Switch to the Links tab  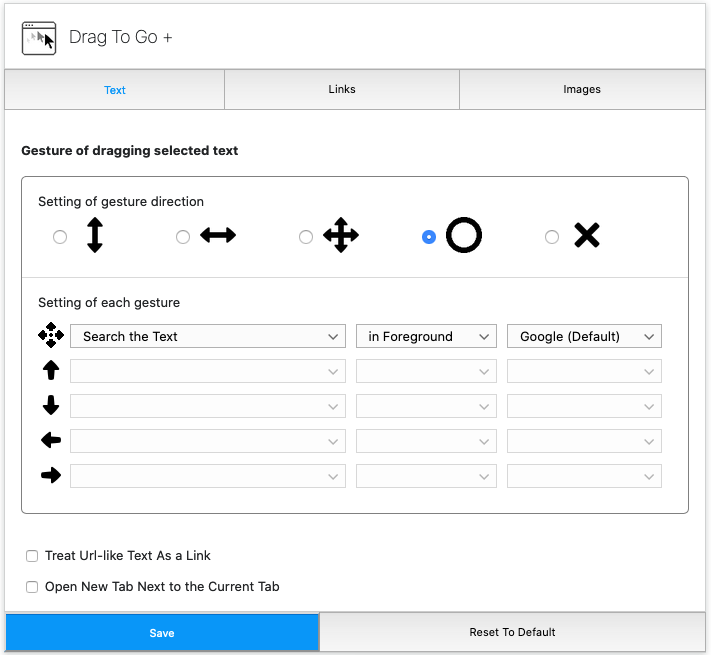(342, 90)
